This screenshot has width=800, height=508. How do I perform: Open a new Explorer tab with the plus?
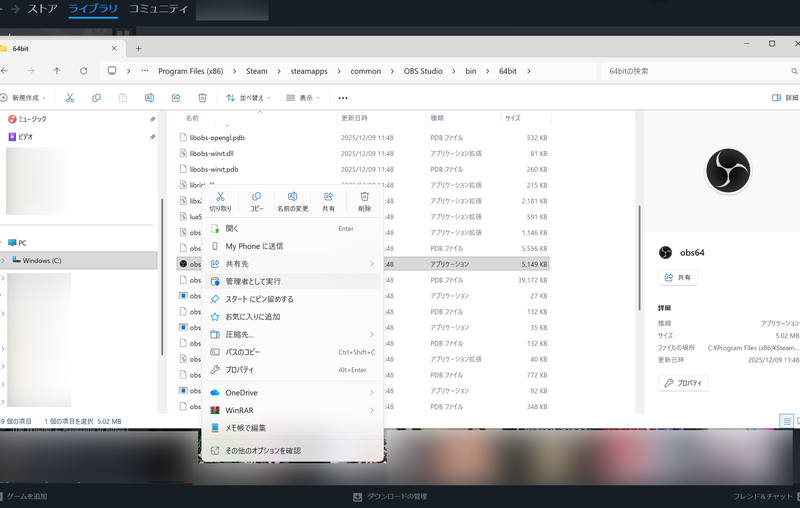coord(138,48)
